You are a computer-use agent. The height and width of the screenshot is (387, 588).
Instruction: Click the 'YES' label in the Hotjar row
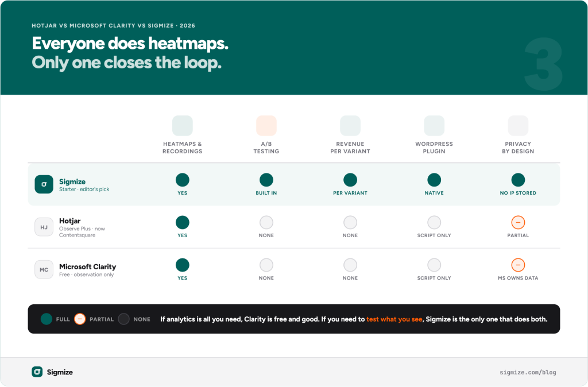[182, 235]
